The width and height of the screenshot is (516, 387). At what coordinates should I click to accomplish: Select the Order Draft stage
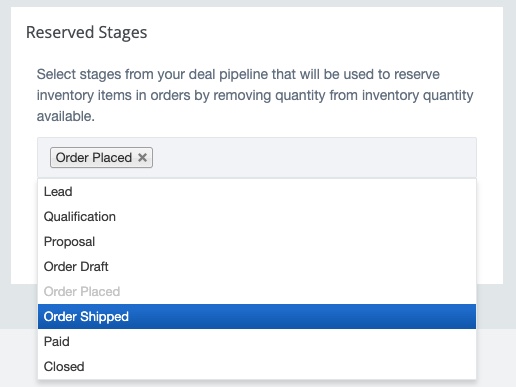pyautogui.click(x=257, y=267)
